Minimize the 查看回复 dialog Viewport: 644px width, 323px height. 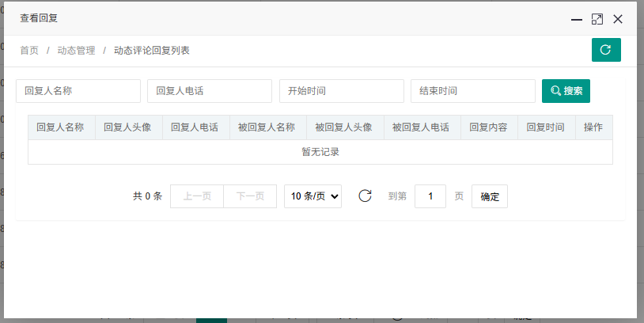tap(577, 19)
